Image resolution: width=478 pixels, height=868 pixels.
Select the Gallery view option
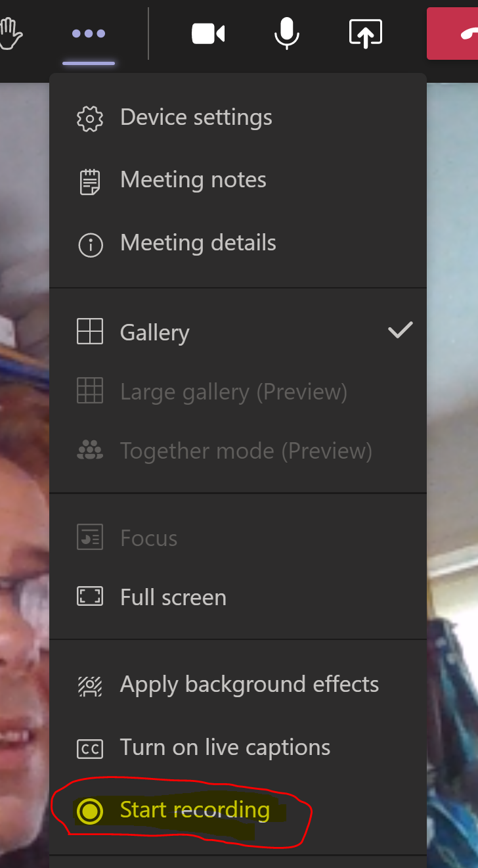tap(238, 332)
